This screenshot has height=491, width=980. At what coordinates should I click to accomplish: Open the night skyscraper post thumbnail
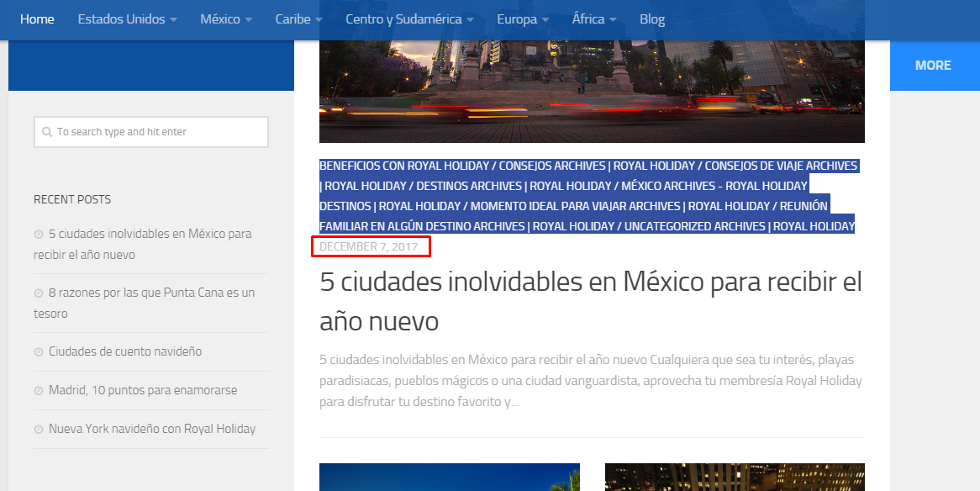coord(735,478)
